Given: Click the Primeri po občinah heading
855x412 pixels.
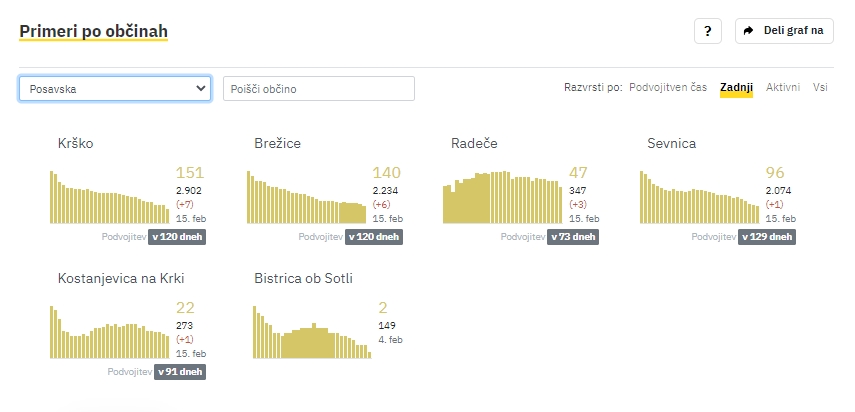Looking at the screenshot, I should click(93, 32).
